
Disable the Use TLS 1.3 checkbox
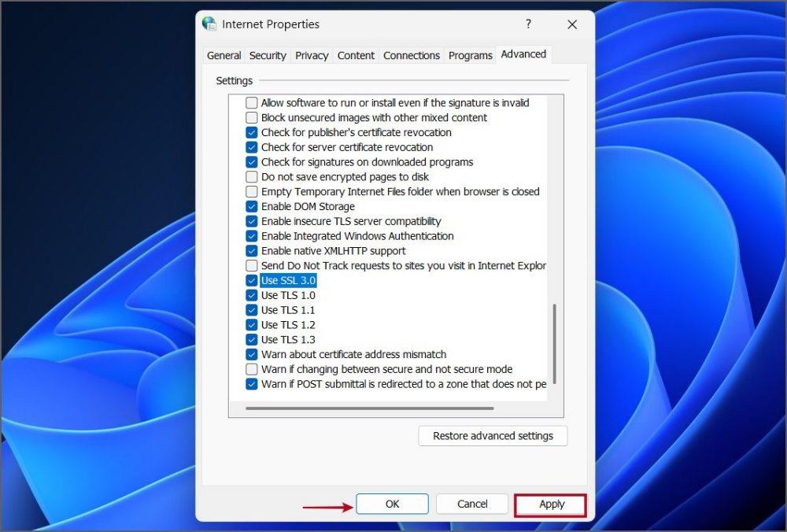(252, 340)
